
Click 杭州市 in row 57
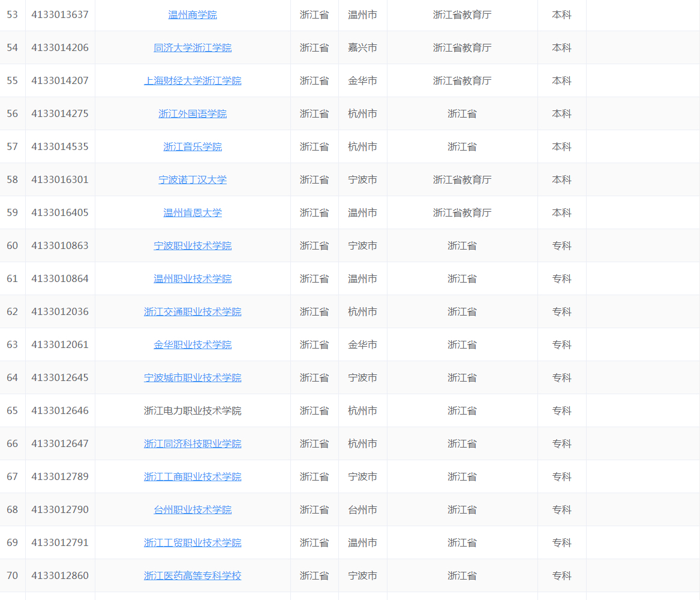coord(362,147)
